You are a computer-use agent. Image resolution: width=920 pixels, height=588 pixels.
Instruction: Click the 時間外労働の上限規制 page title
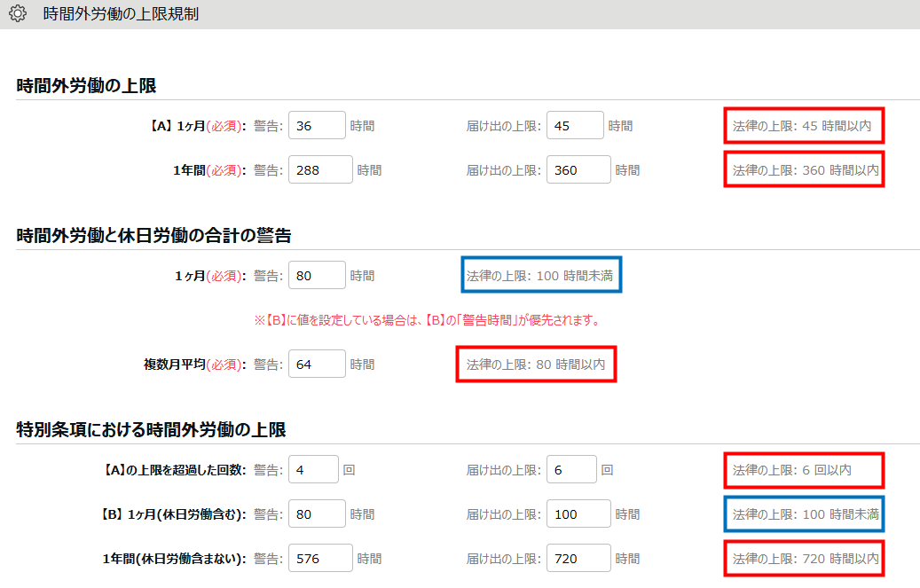(x=121, y=14)
